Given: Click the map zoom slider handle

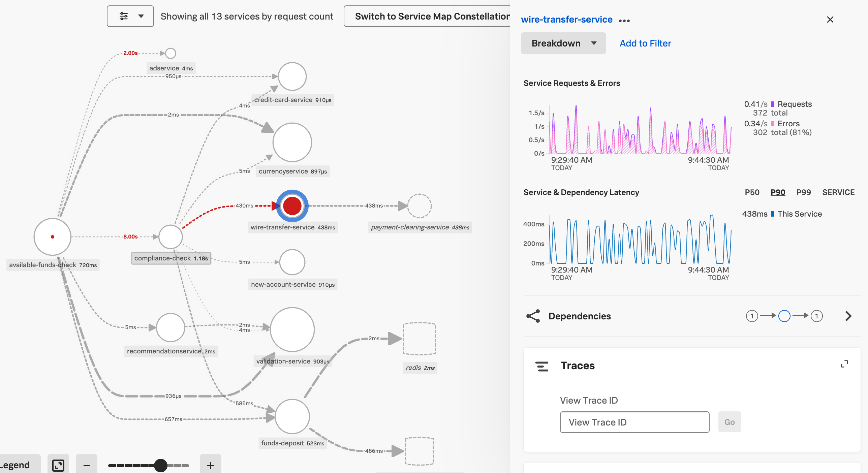Looking at the screenshot, I should 161,465.
